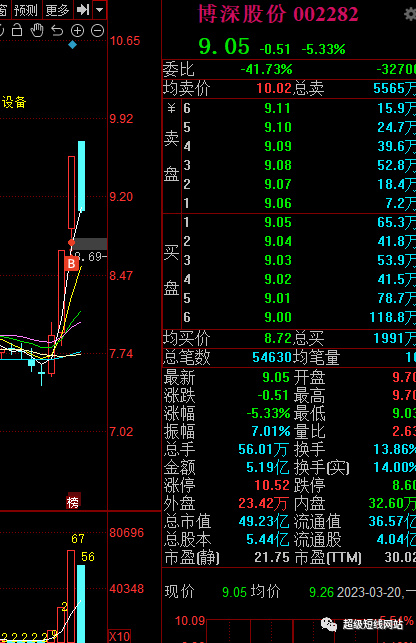Click the blue diamond marker on chart
The width and height of the screenshot is (416, 643).
pyautogui.click(x=73, y=45)
